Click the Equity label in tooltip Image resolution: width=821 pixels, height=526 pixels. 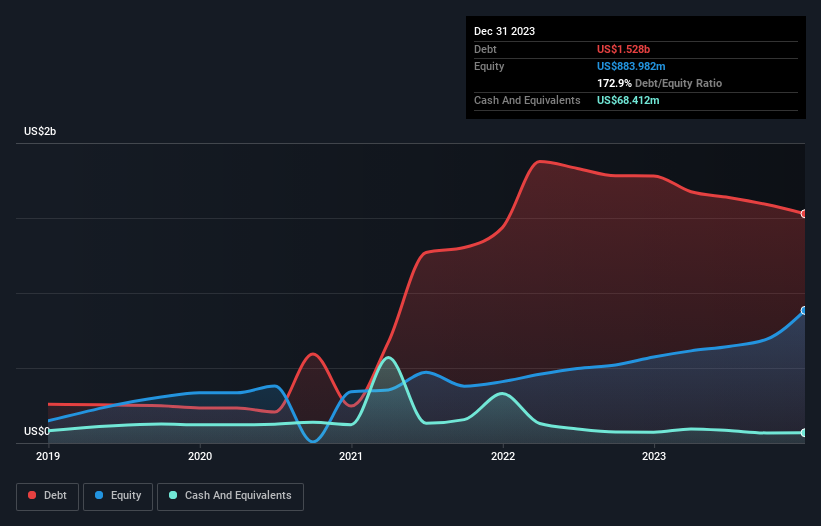tap(489, 66)
